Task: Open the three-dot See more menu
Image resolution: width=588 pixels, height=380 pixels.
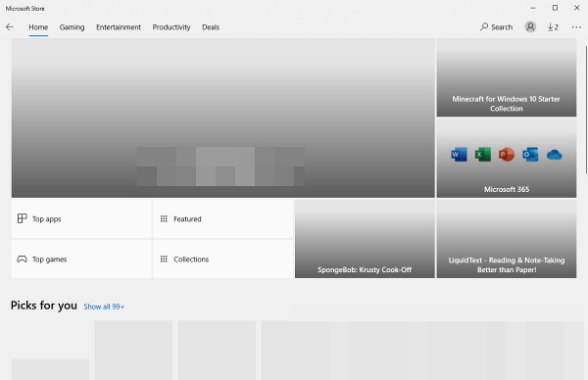Action: pos(576,27)
